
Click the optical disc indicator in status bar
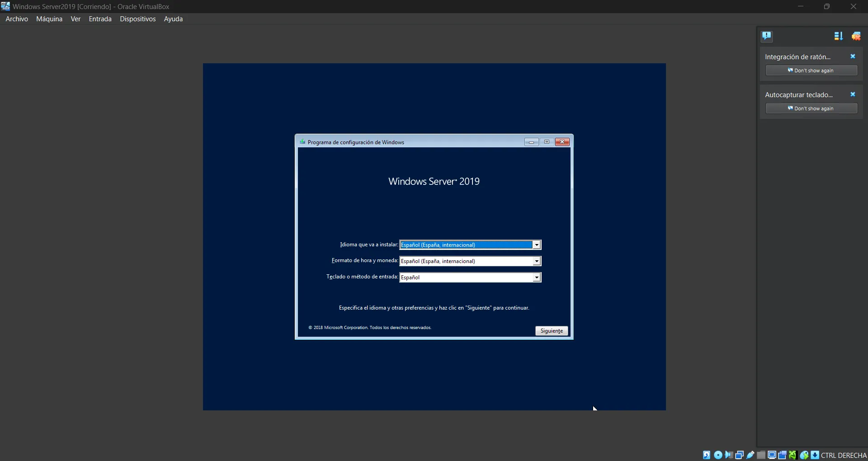pyautogui.click(x=718, y=455)
